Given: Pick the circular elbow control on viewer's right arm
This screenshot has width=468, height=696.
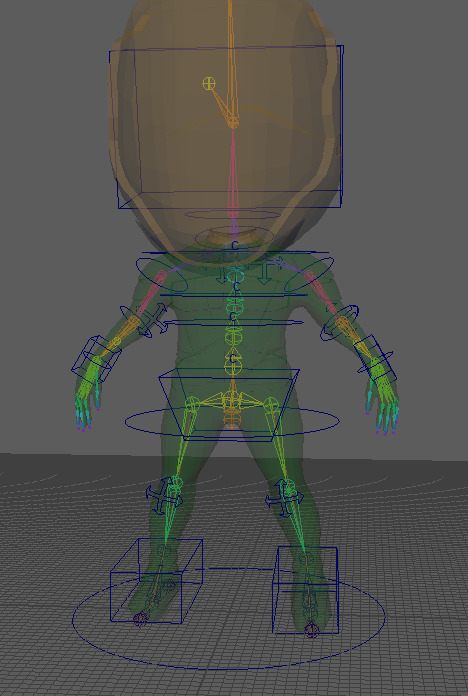Looking at the screenshot, I should pyautogui.click(x=341, y=322).
